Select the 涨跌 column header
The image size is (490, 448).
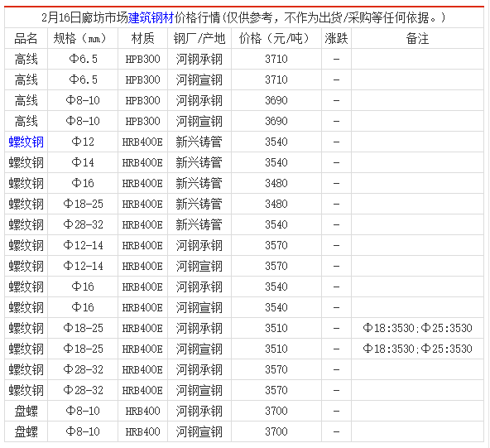(336, 38)
